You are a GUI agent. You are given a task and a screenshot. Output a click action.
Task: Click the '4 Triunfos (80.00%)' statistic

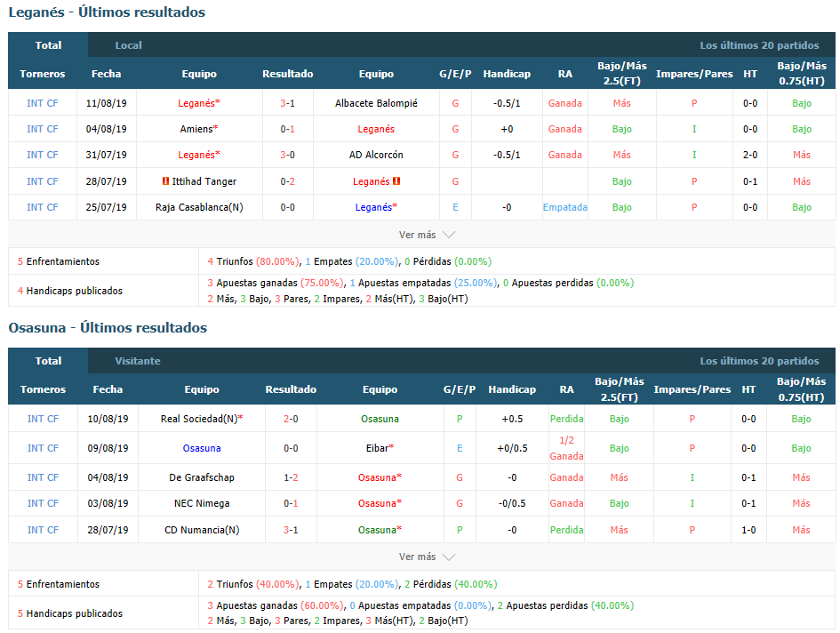253,261
